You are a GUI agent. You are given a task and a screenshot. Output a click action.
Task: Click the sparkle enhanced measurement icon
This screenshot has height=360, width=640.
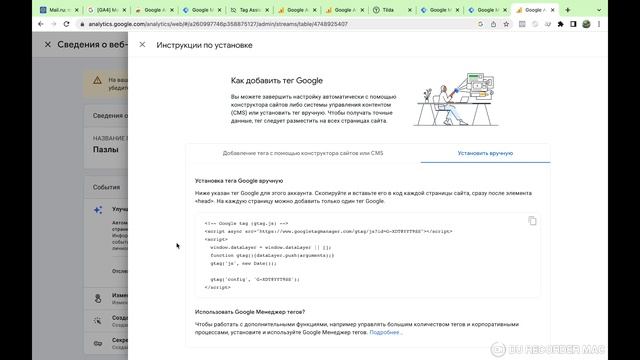click(x=98, y=210)
